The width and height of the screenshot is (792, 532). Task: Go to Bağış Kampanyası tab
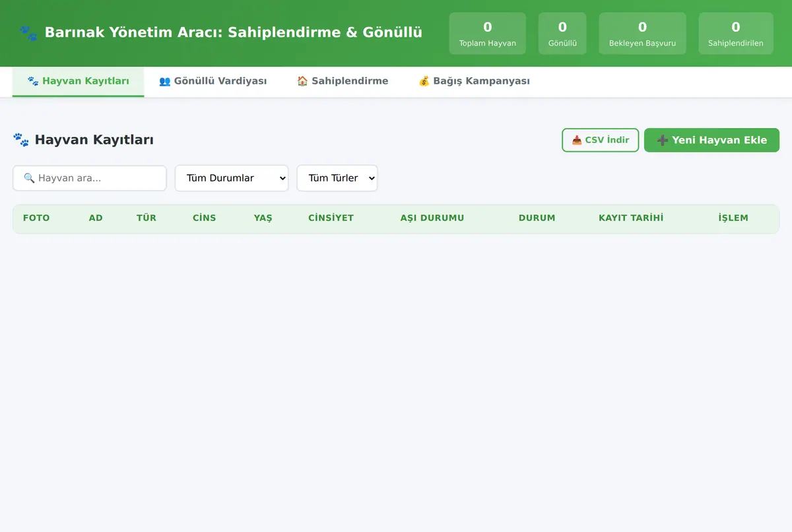(474, 81)
